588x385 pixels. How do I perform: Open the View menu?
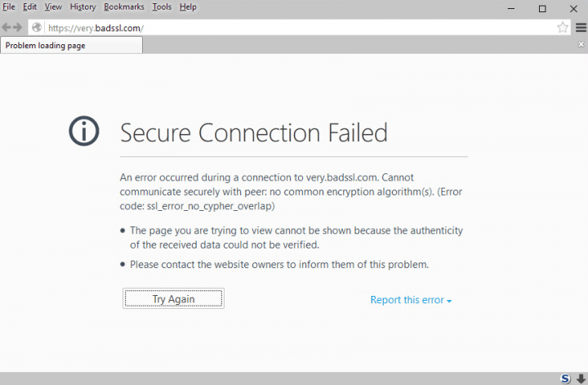pos(53,7)
